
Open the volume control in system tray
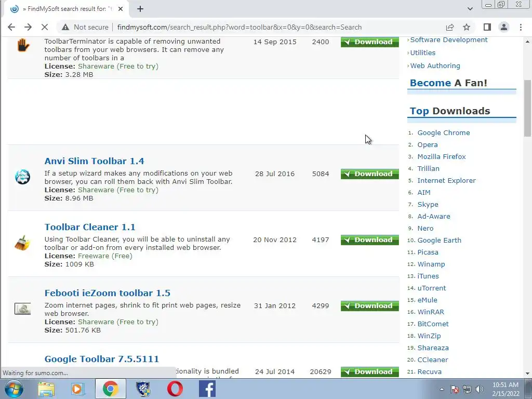pyautogui.click(x=480, y=389)
